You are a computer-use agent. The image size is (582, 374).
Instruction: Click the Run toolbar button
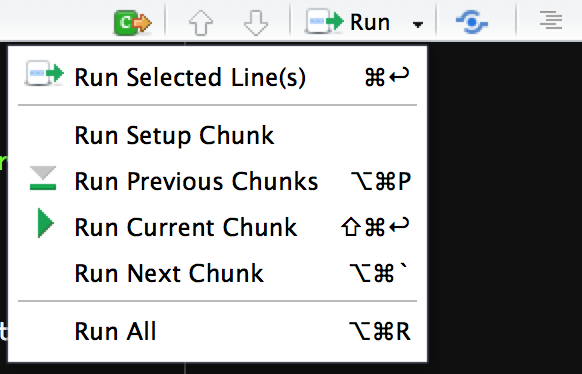tap(348, 22)
